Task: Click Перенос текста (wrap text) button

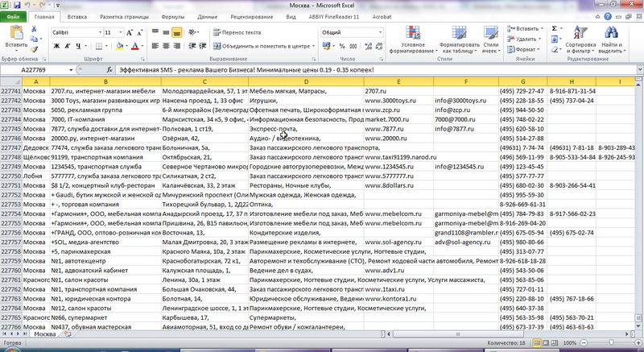Action: coord(237,32)
